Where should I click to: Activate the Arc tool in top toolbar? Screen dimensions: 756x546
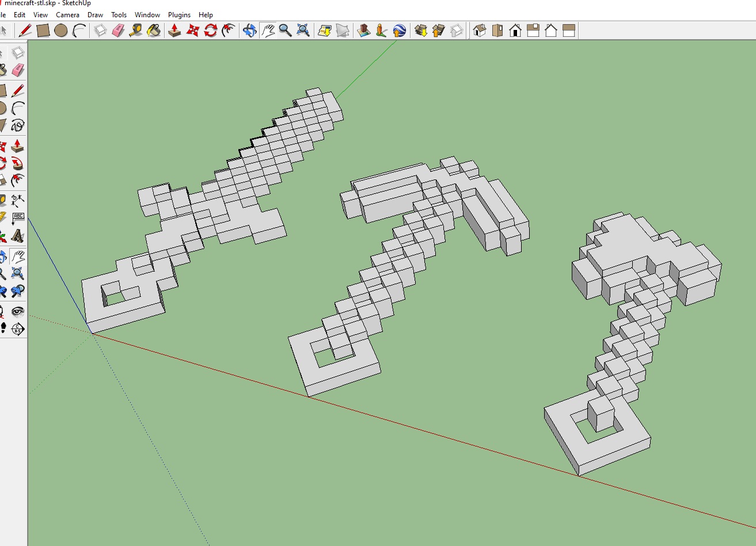79,30
